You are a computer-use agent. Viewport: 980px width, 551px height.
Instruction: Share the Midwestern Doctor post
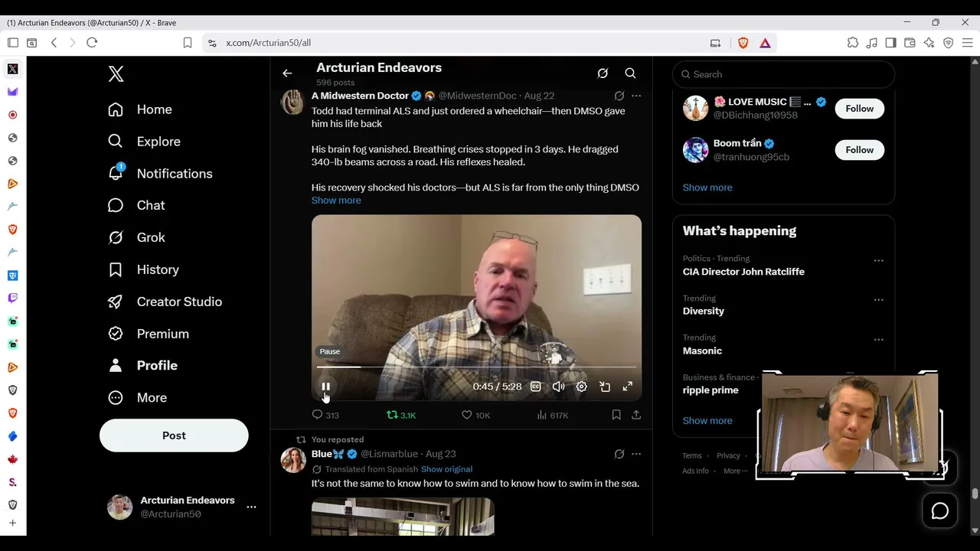[x=636, y=415]
